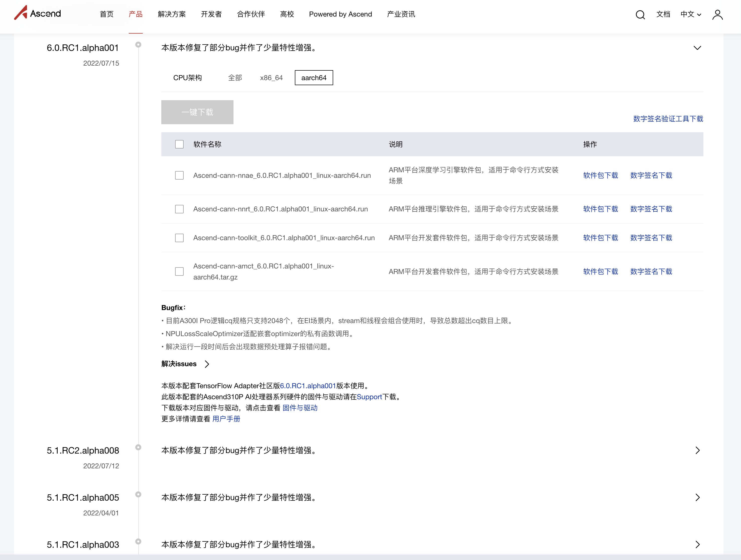
Task: Download nnae digital signature
Action: pyautogui.click(x=651, y=176)
